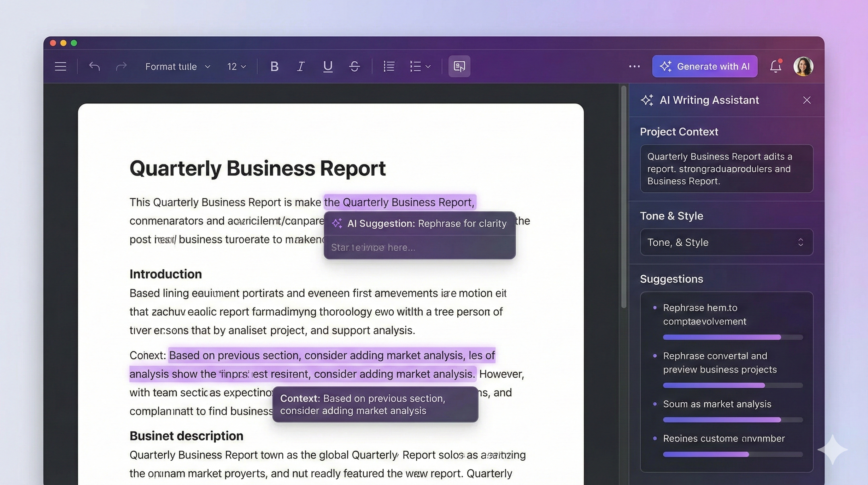Open the three-dot more options menu
This screenshot has height=485, width=868.
click(634, 66)
